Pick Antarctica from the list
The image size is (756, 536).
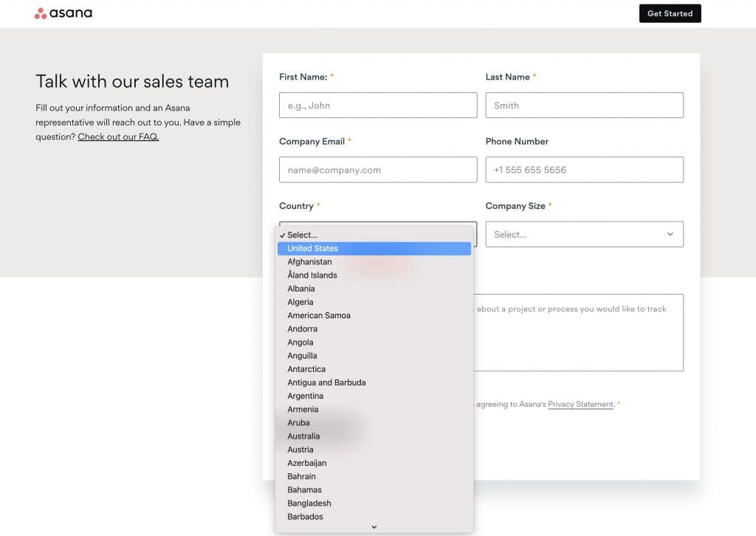point(374,369)
